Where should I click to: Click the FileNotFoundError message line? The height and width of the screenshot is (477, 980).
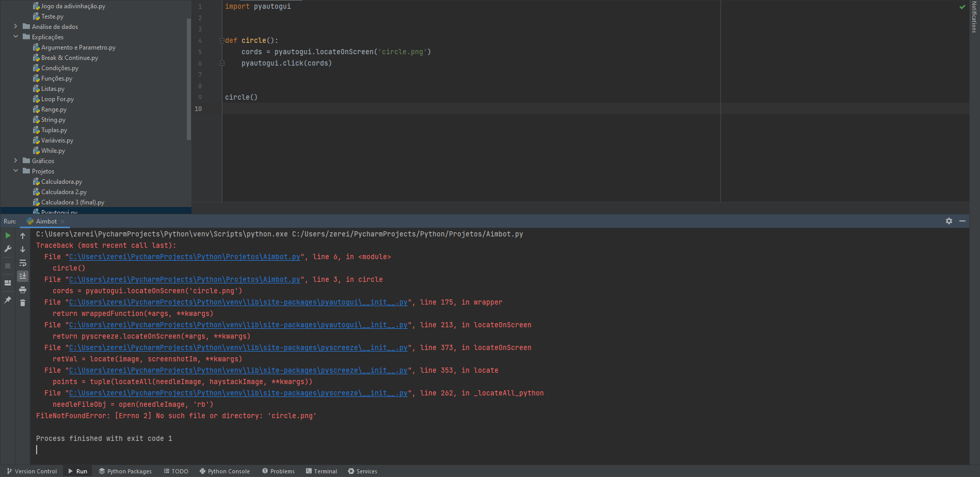pos(176,416)
